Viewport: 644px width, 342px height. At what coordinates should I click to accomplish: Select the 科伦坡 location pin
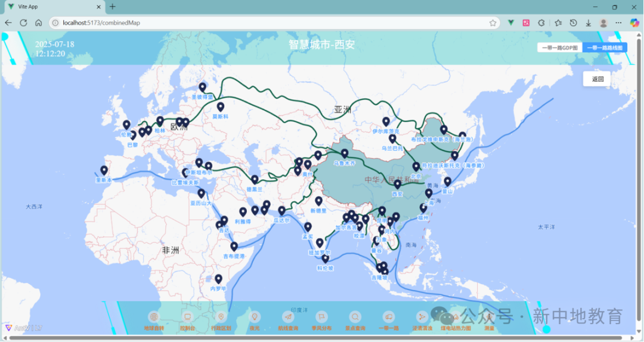tap(325, 259)
